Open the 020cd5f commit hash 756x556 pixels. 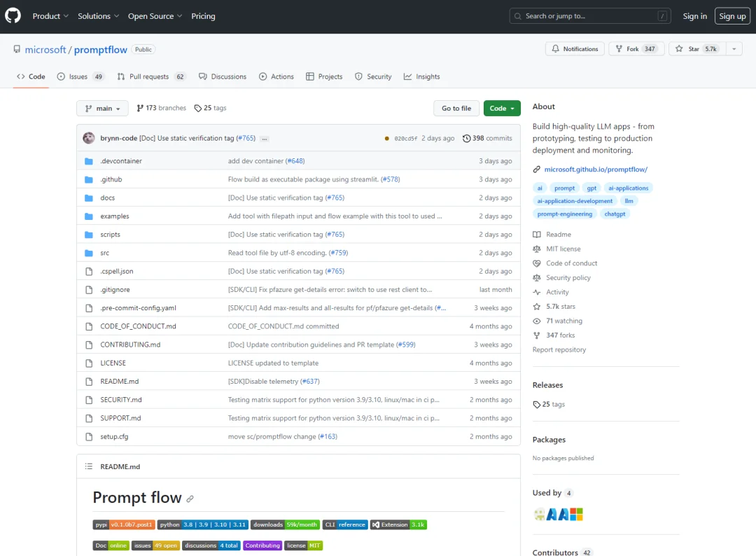pyautogui.click(x=405, y=139)
